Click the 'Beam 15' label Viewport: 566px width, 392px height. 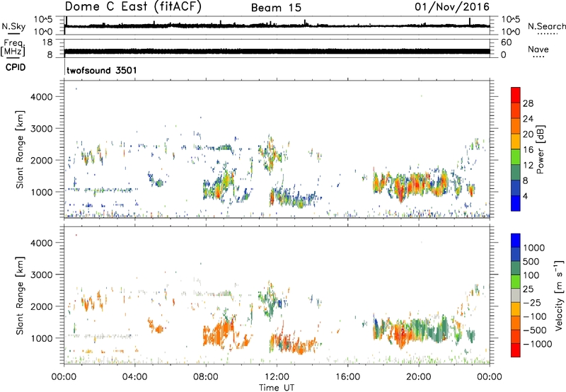(x=276, y=8)
